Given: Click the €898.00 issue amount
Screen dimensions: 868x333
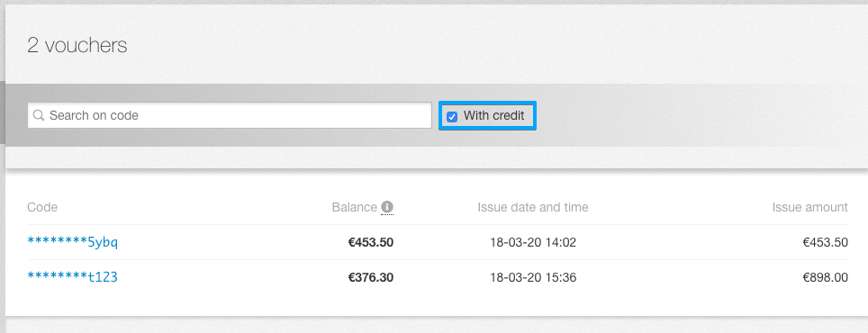Looking at the screenshot, I should (x=826, y=277).
